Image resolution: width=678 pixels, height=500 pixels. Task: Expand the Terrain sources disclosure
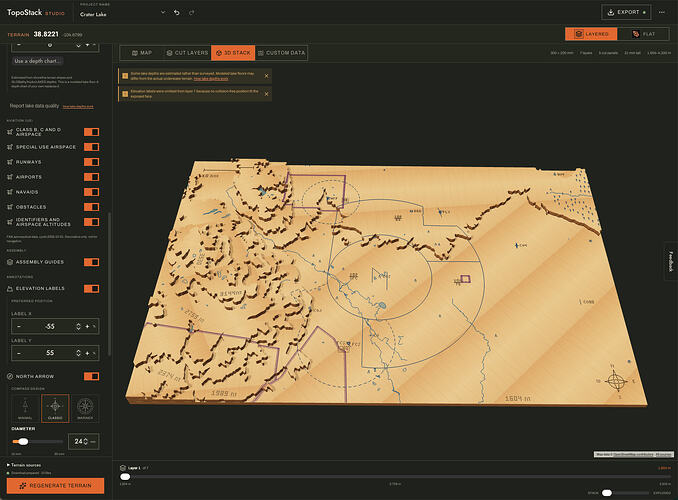coord(24,465)
